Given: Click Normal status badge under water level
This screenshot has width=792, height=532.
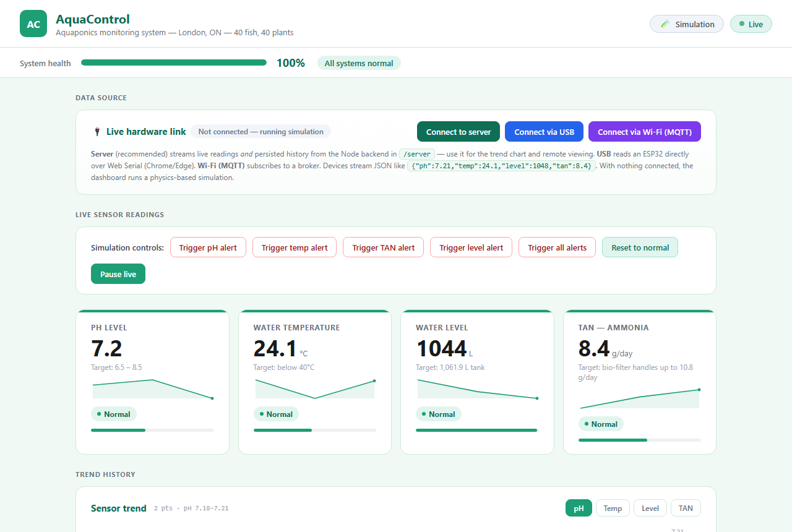Looking at the screenshot, I should [x=439, y=414].
